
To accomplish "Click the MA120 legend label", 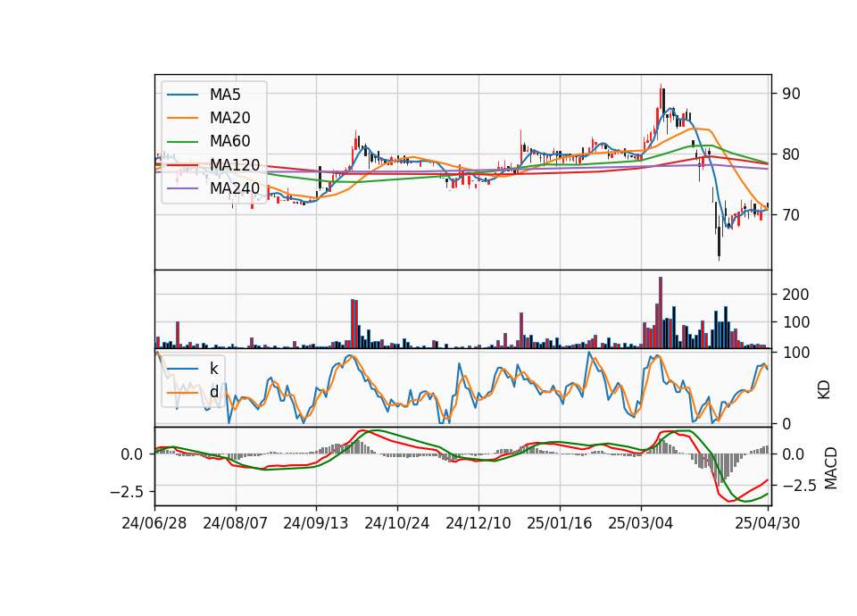I will [x=235, y=164].
